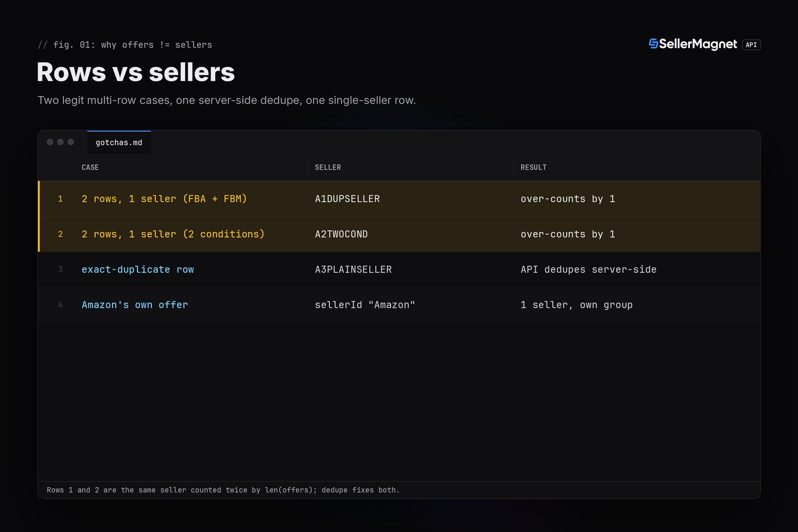This screenshot has height=532, width=798.
Task: Click the A3PLAINSELLER seller cell
Action: pos(353,270)
